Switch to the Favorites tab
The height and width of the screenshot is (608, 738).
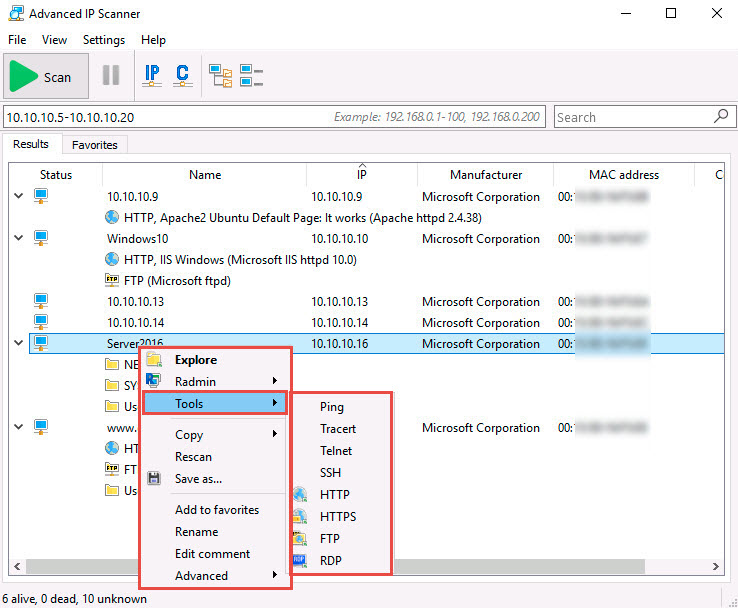(x=95, y=145)
